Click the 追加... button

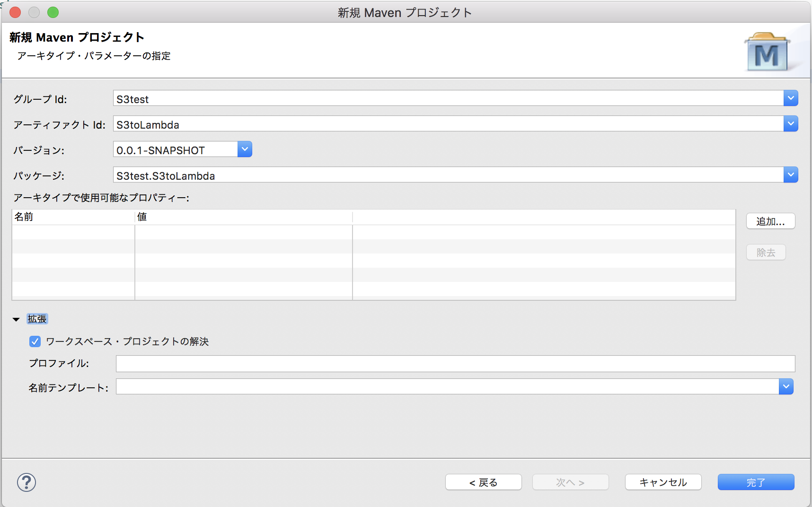[x=771, y=221]
